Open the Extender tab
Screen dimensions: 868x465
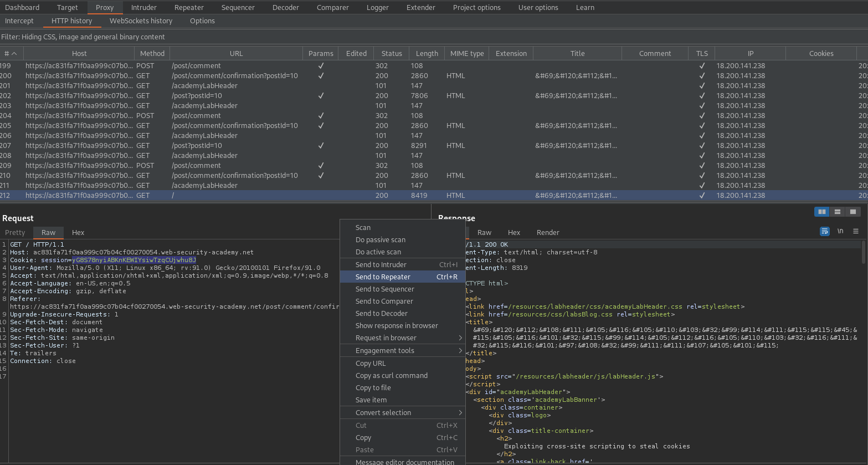[421, 7]
